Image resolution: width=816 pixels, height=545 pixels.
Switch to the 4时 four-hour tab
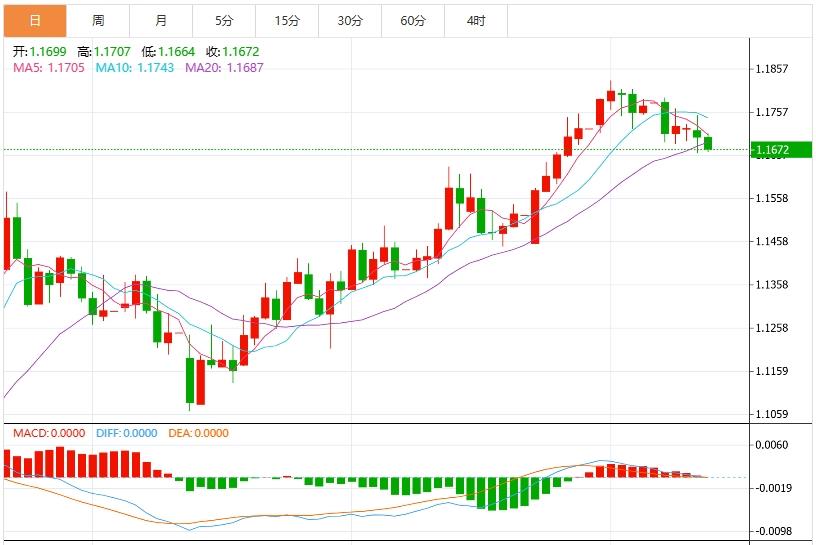[x=476, y=20]
